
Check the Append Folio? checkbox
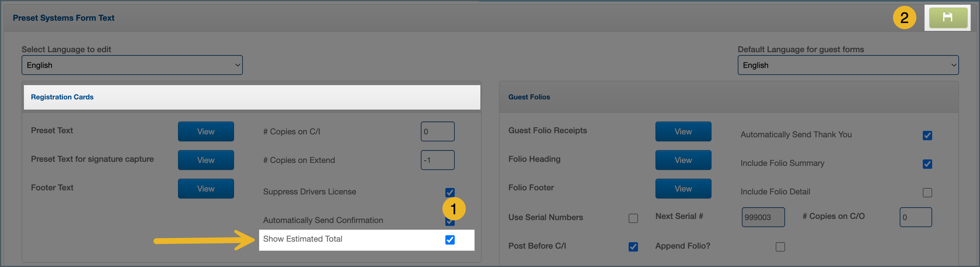[780, 247]
